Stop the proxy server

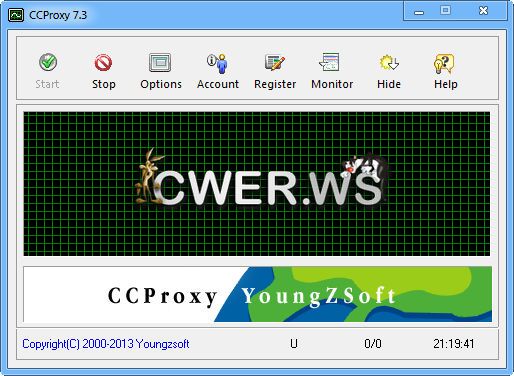[x=104, y=71]
